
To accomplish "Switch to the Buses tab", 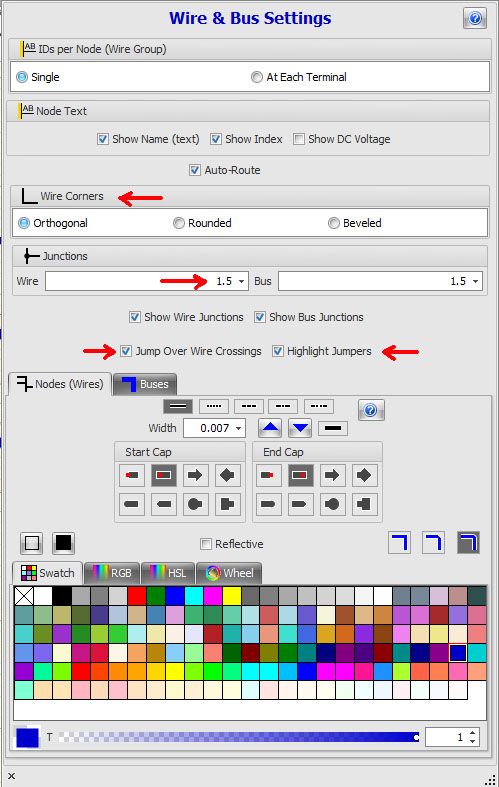I will point(145,384).
